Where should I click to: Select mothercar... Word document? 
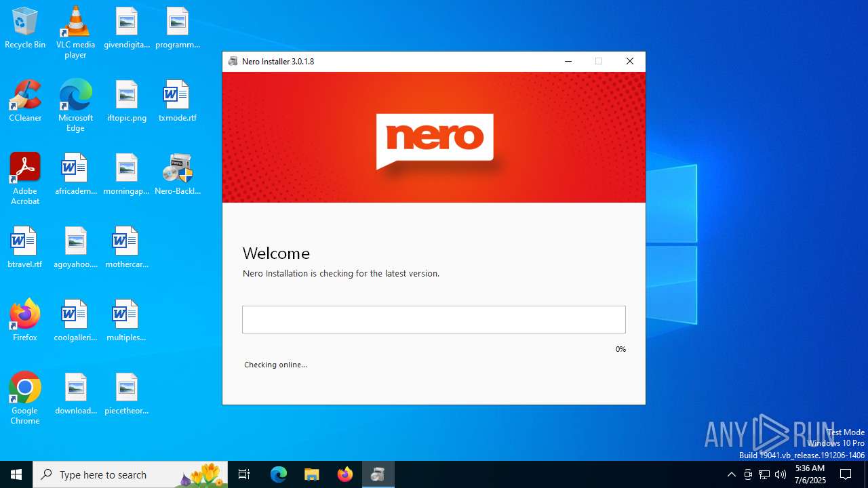127,247
